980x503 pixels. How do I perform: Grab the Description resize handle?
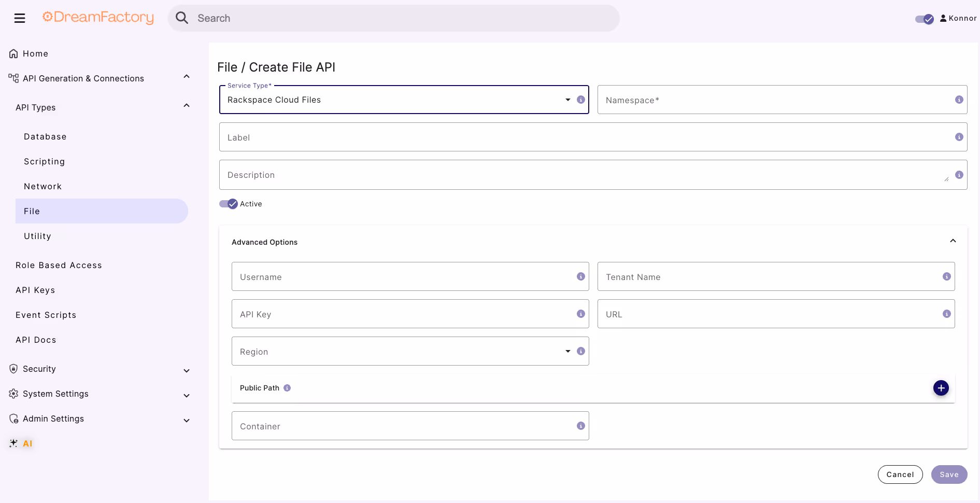(x=946, y=179)
